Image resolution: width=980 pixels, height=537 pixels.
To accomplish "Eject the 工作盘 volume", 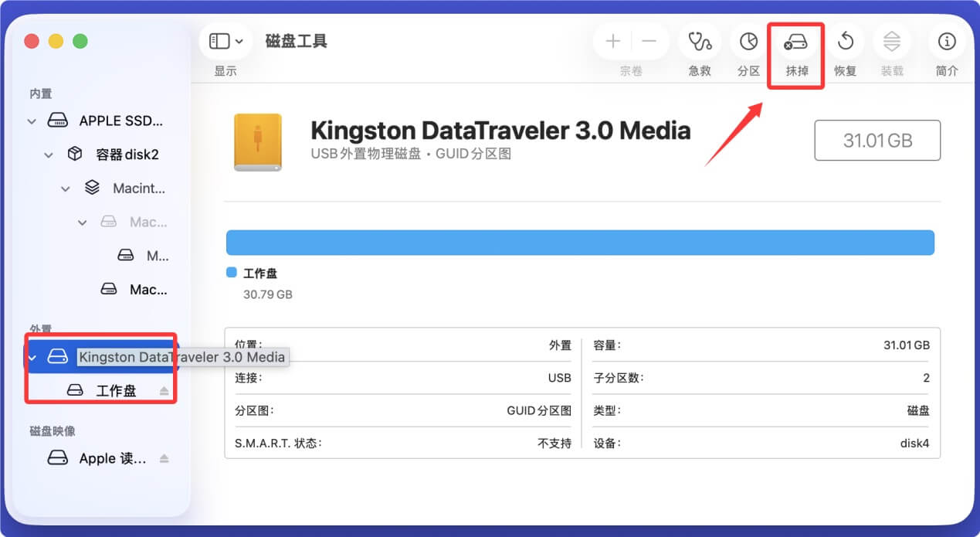I will [x=164, y=391].
